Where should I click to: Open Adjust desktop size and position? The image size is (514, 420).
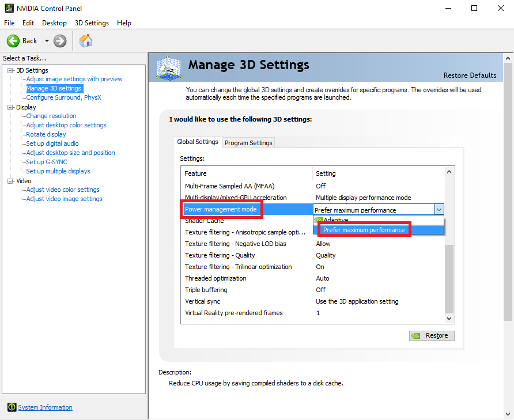70,153
